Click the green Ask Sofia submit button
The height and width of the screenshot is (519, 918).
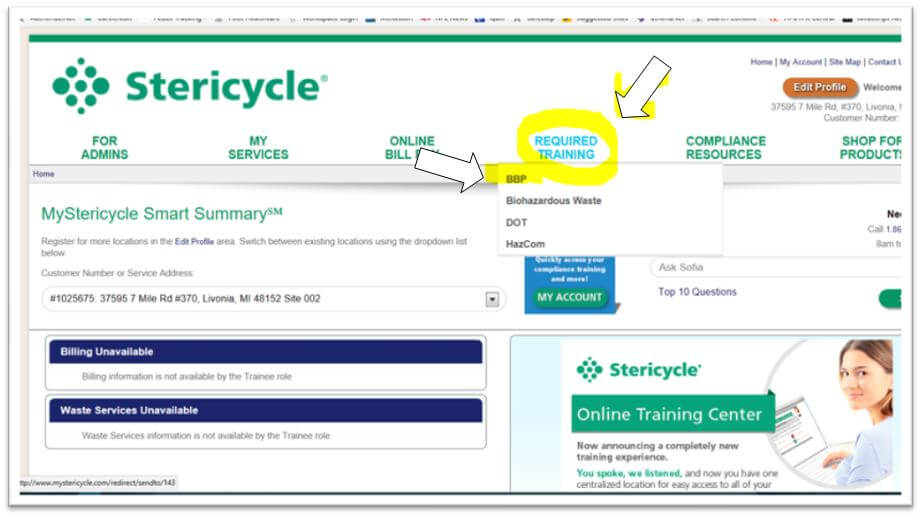890,298
